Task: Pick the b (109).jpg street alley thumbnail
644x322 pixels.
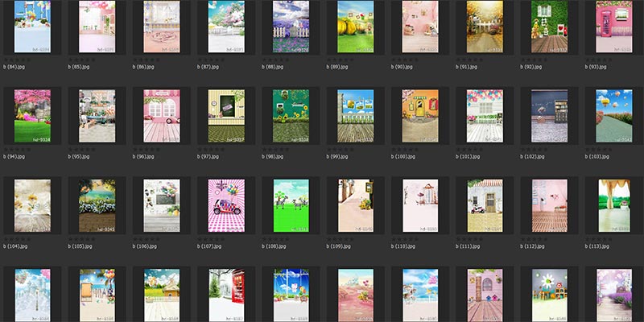Action: tap(356, 205)
